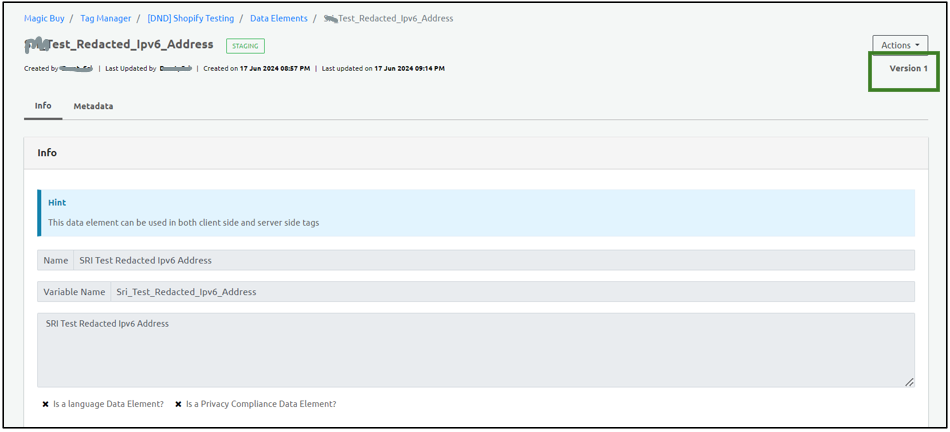Viewport: 950px width, 432px height.
Task: Click the Variable Name input field
Action: pos(511,292)
